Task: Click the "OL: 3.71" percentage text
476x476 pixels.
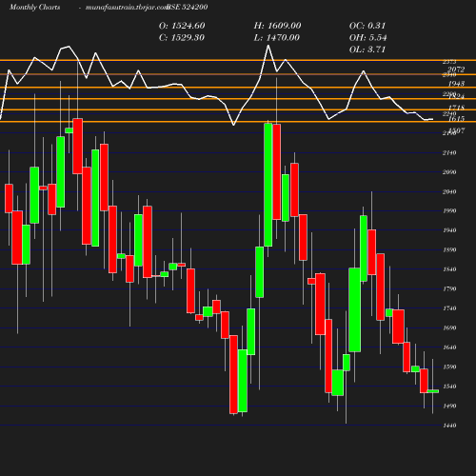Action: click(x=367, y=50)
